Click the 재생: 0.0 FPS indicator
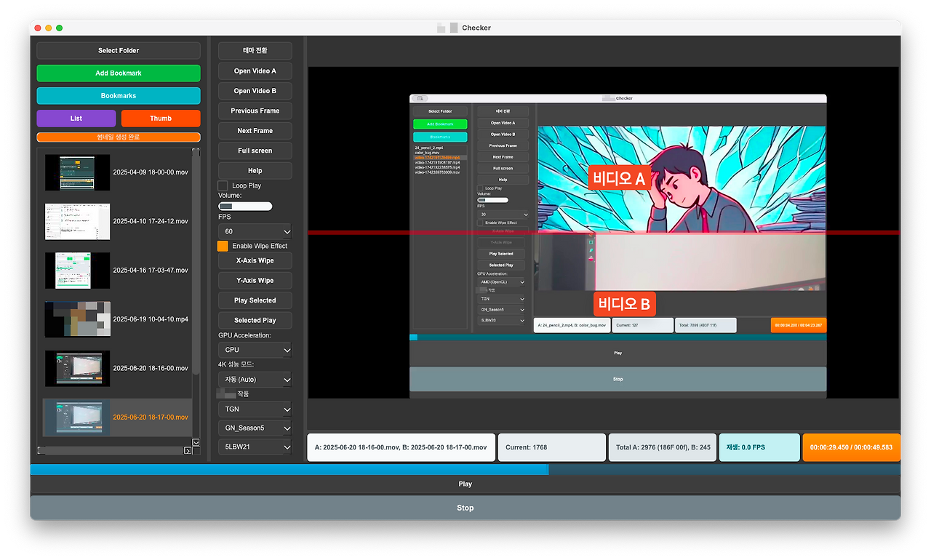 759,448
